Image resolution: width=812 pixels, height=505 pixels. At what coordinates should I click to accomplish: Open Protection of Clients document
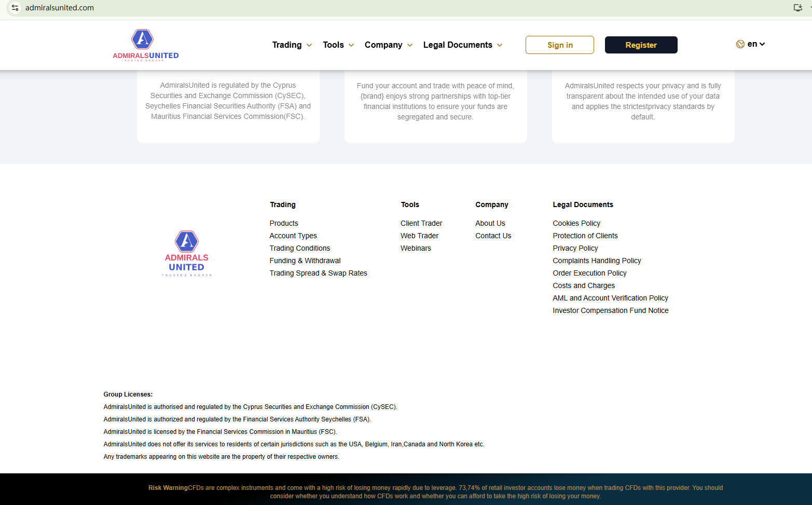[x=585, y=236]
